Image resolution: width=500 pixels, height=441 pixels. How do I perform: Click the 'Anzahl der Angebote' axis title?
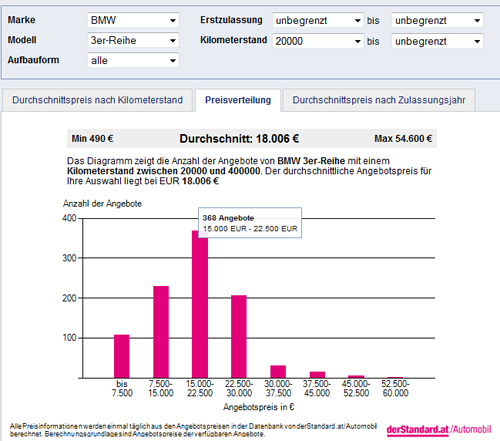click(102, 204)
